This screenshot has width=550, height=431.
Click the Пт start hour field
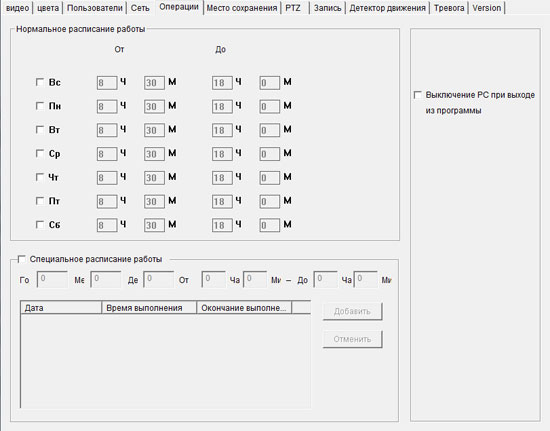107,202
